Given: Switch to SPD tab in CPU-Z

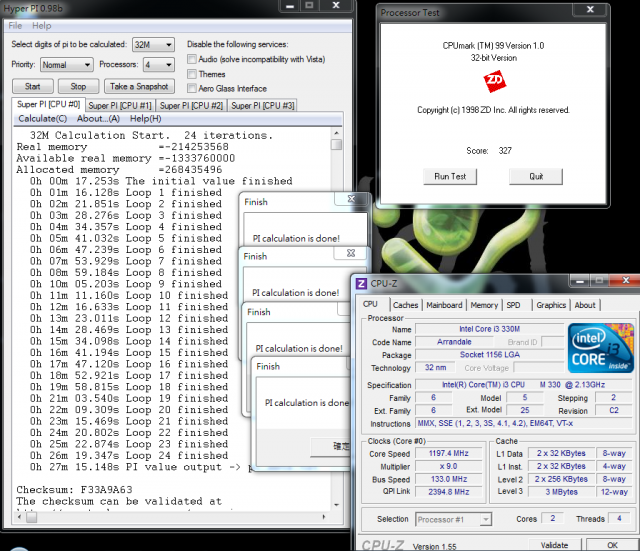Looking at the screenshot, I should [x=513, y=305].
